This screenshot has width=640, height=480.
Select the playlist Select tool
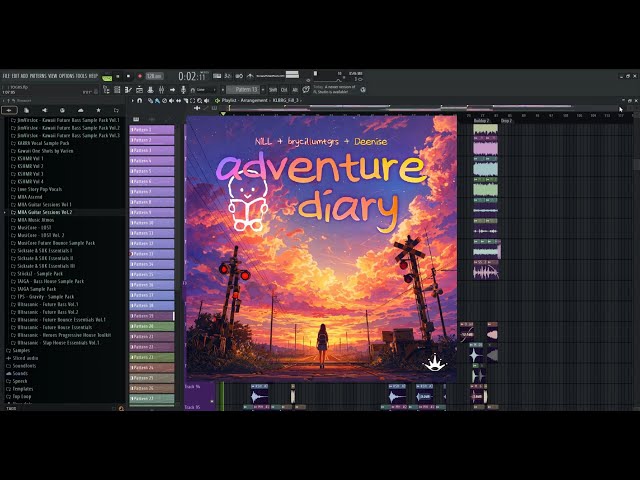tap(192, 100)
